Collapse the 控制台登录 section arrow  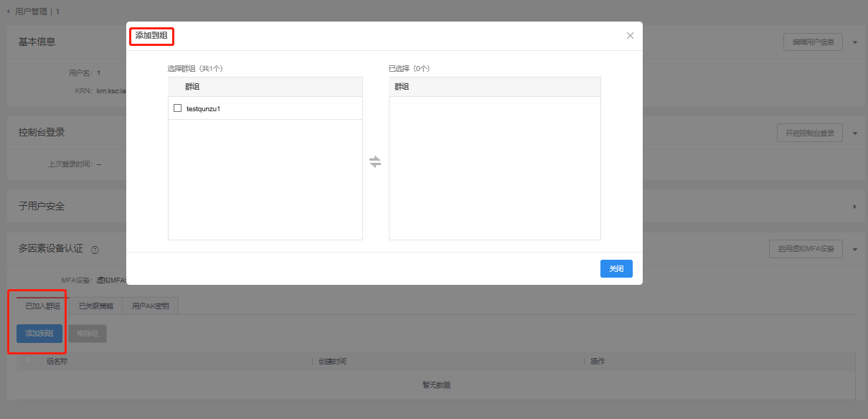click(854, 133)
